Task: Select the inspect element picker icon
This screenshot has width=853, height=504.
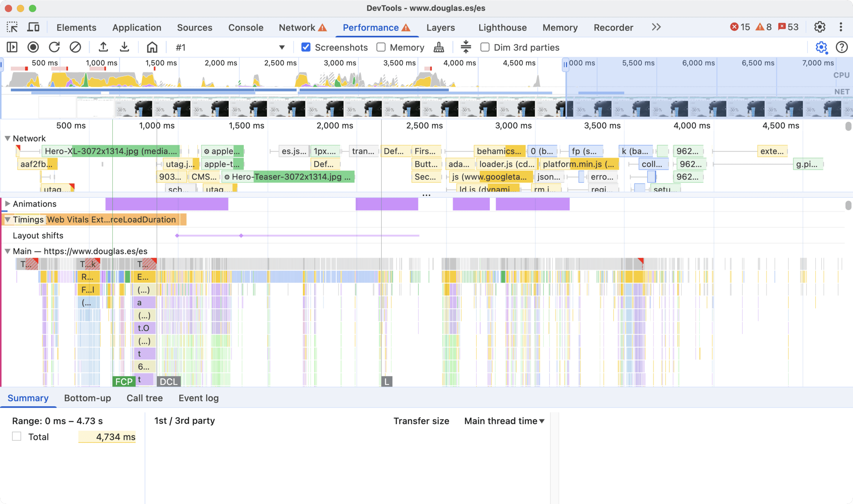Action: (12, 27)
